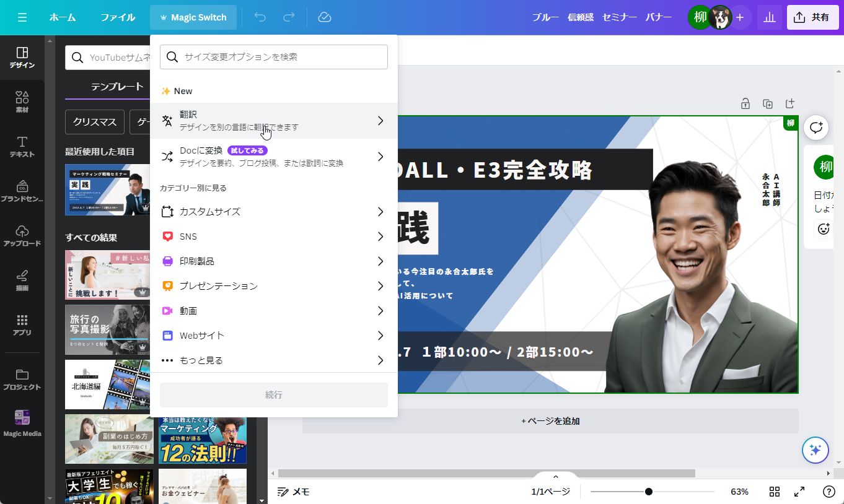Click the analytics bar chart icon
844x504 pixels.
click(x=770, y=17)
